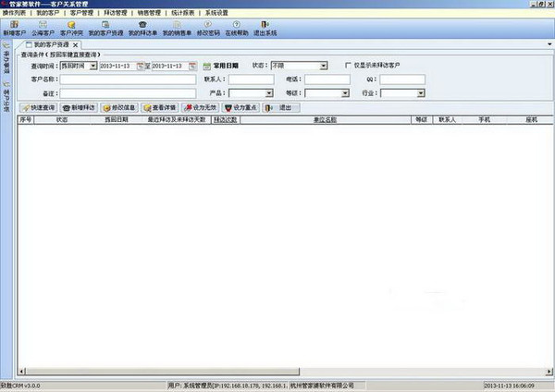Expand the 行业 dropdown

tap(421, 92)
